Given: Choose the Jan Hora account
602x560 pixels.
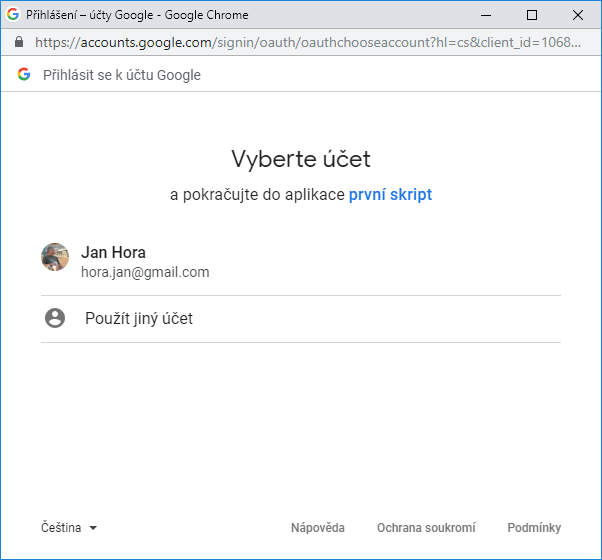Looking at the screenshot, I should (301, 262).
